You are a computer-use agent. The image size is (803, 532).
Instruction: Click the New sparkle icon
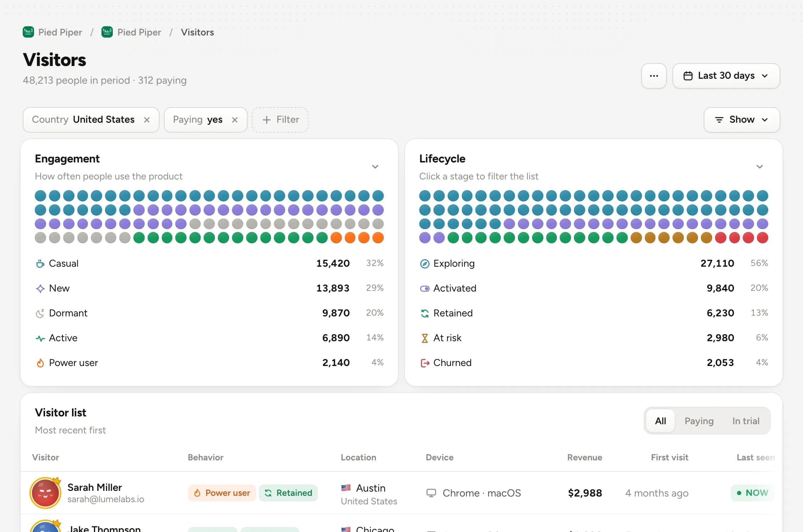[40, 288]
